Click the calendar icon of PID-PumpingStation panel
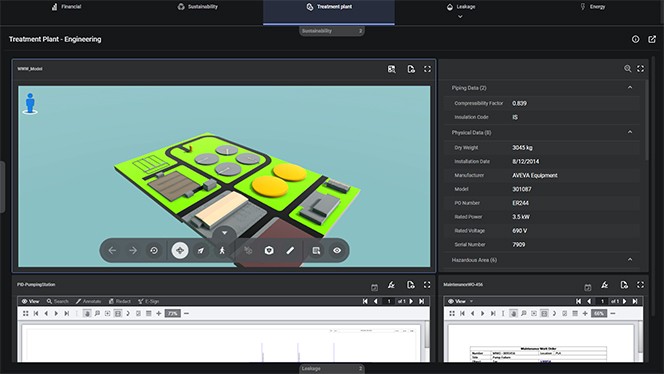The image size is (664, 374). tap(374, 287)
